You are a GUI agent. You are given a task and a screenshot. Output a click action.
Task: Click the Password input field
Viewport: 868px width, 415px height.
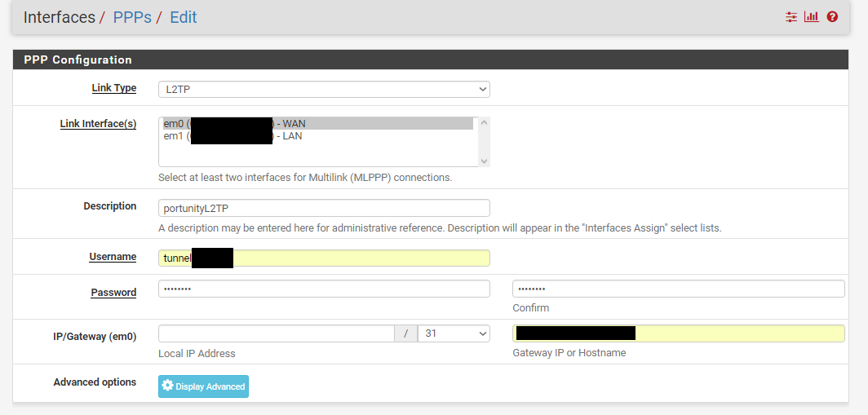pyautogui.click(x=324, y=289)
